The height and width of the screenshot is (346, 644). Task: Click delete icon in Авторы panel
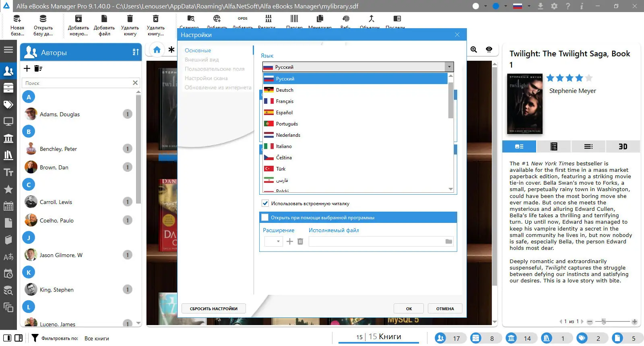[38, 68]
